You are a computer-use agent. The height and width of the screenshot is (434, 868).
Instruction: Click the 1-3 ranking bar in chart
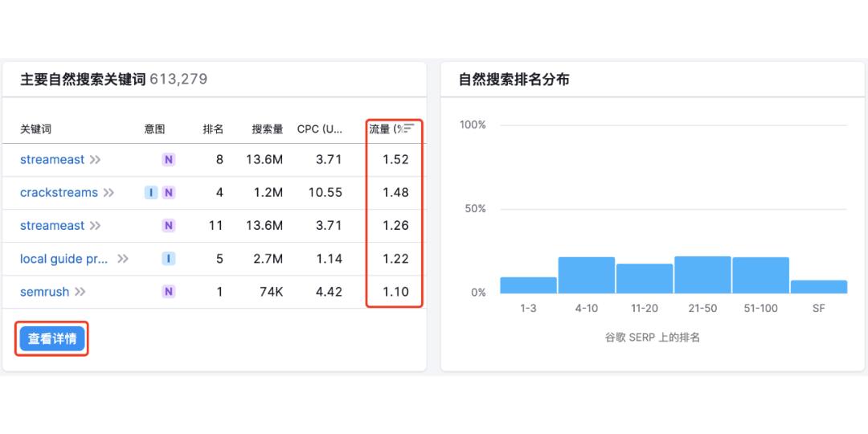(528, 285)
